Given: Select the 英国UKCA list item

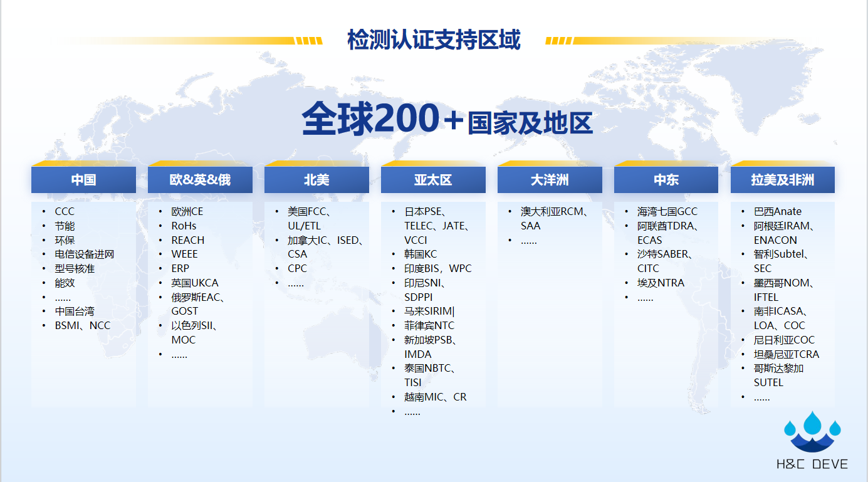Looking at the screenshot, I should 195,283.
